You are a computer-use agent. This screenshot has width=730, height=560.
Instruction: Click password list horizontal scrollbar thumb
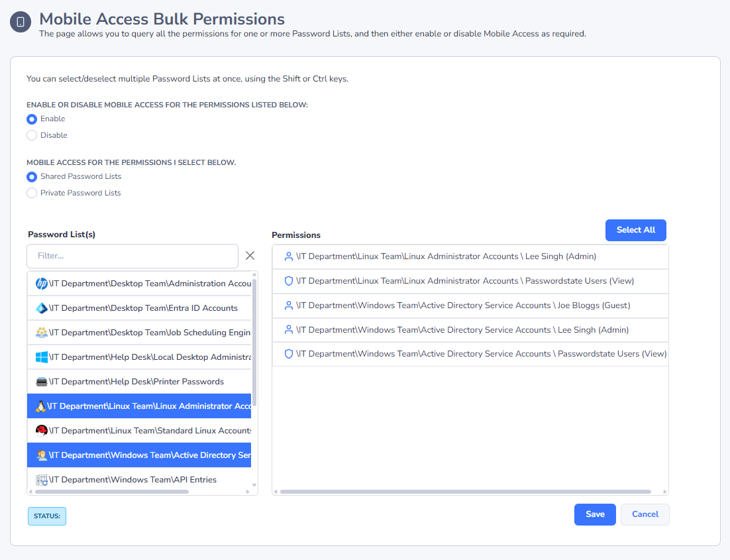pyautogui.click(x=112, y=492)
